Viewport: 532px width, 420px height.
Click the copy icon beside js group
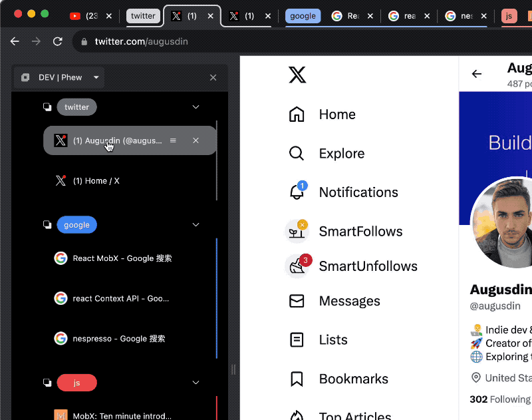47,382
